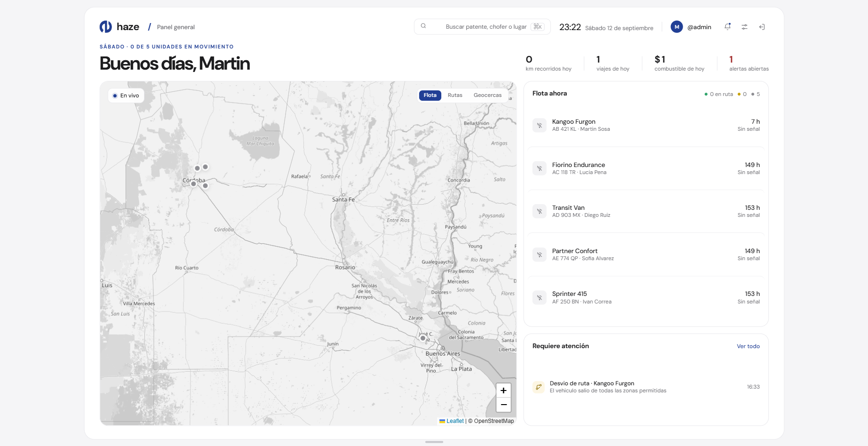The height and width of the screenshot is (446, 868).
Task: Click the 0 en ruta status legend
Action: 719,94
